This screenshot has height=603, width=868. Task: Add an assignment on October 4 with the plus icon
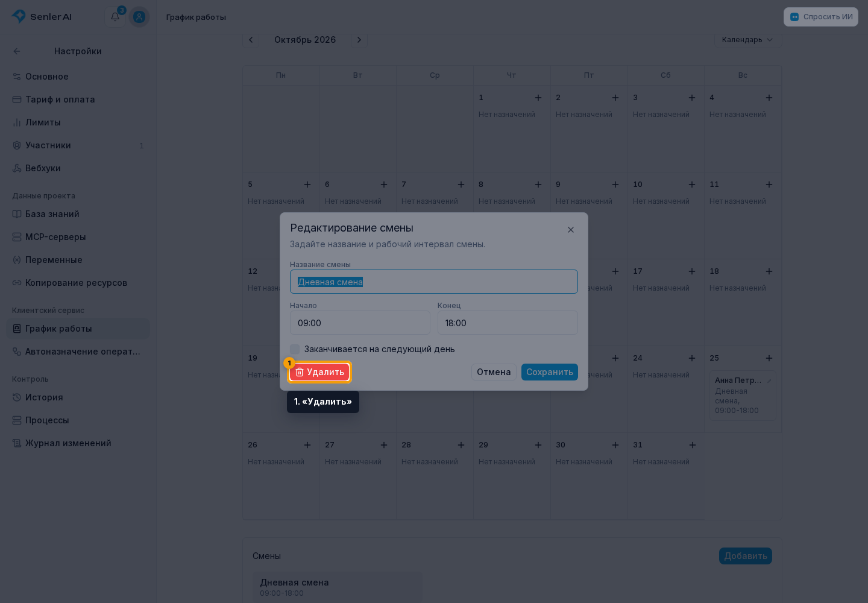click(769, 98)
